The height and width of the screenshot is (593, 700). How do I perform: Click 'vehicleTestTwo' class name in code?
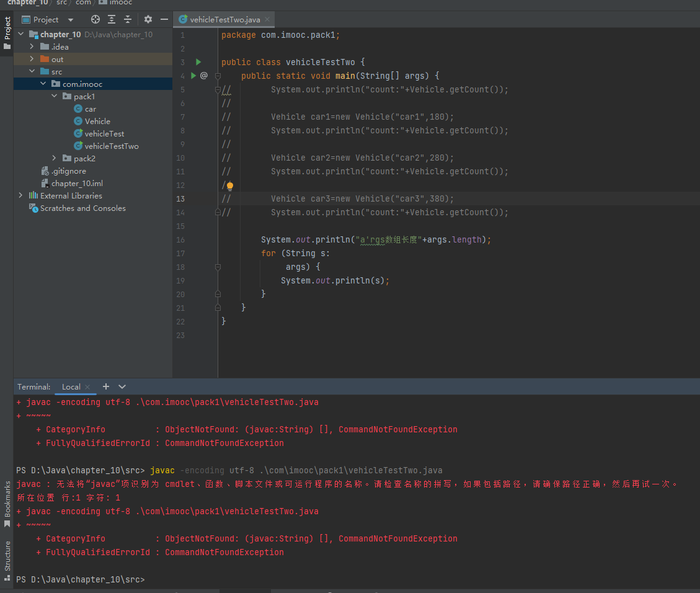(320, 62)
